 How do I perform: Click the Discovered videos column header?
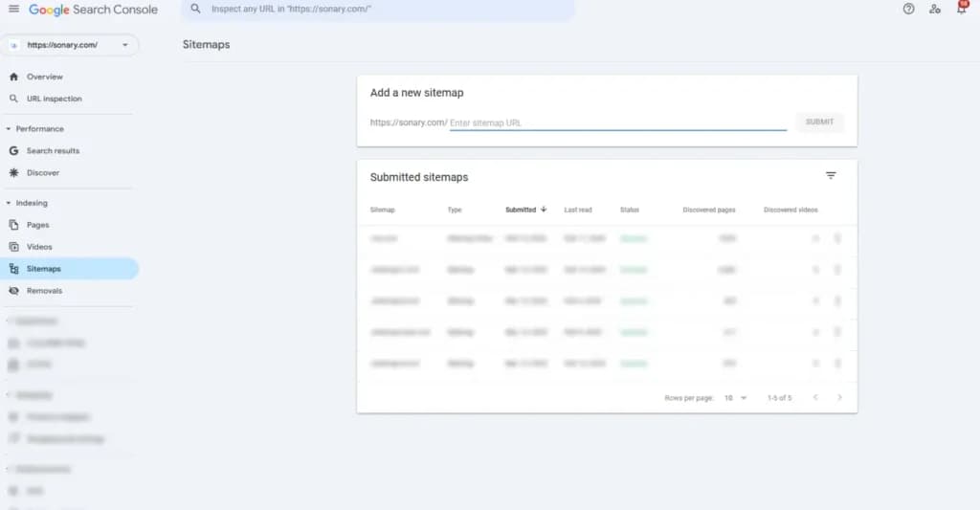pyautogui.click(x=791, y=210)
